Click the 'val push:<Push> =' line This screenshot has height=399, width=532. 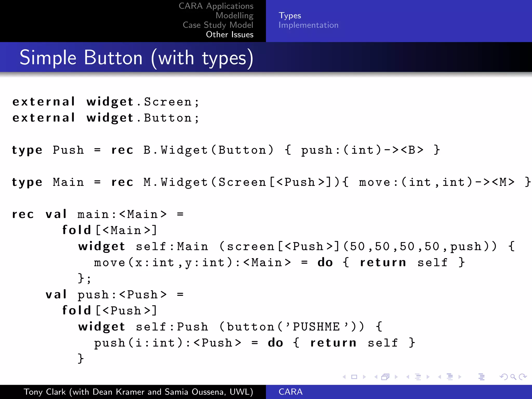[x=115, y=295]
